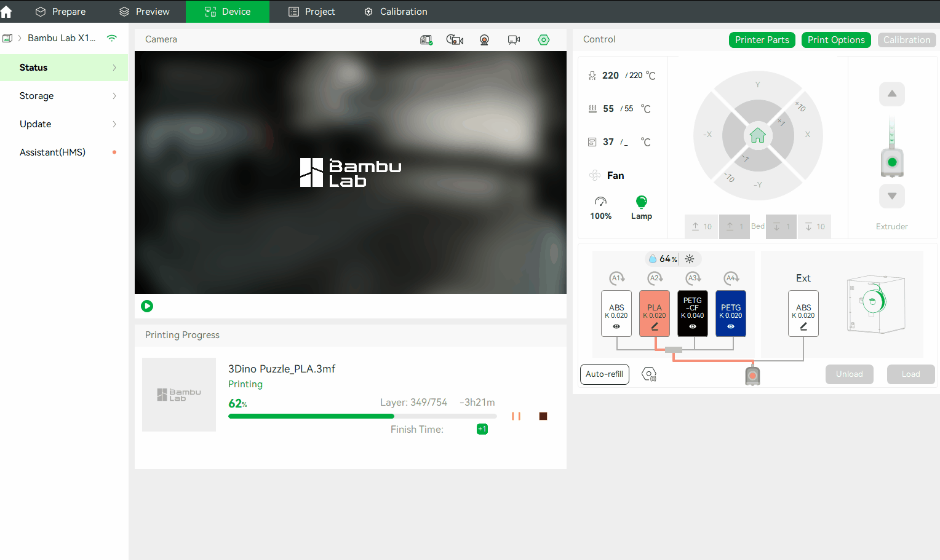The image size is (940, 560).
Task: Expand the Update section chevron
Action: pos(114,124)
